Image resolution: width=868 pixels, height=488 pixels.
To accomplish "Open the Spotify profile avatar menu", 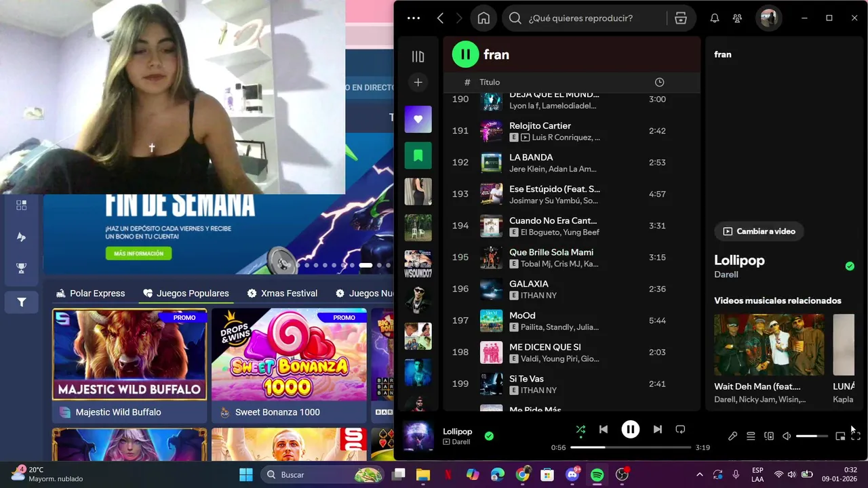I will (x=768, y=18).
